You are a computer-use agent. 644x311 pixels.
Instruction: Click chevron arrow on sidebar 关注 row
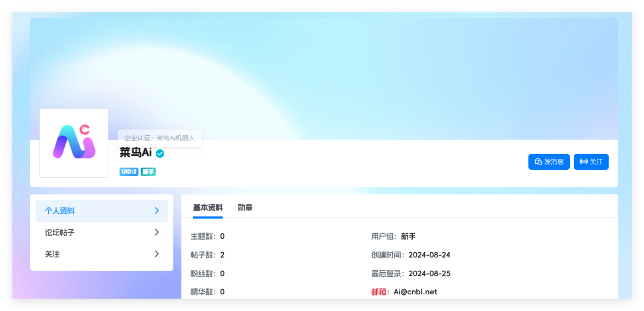157,254
